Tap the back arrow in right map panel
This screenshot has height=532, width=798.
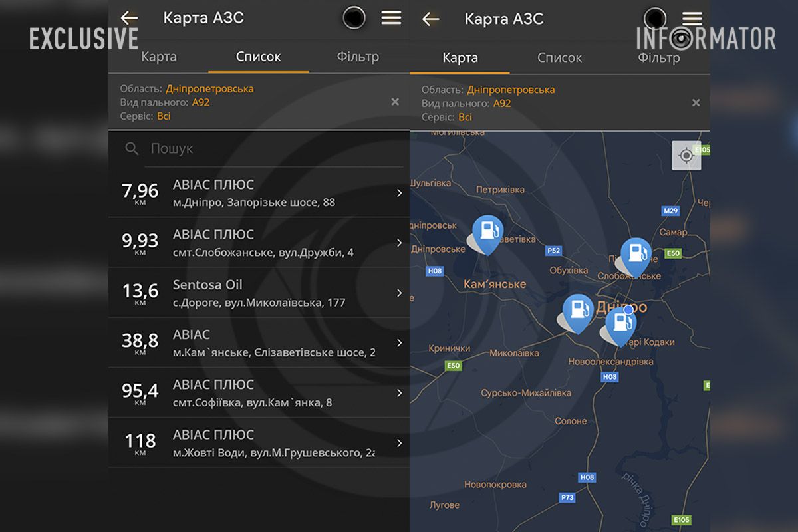click(x=430, y=19)
